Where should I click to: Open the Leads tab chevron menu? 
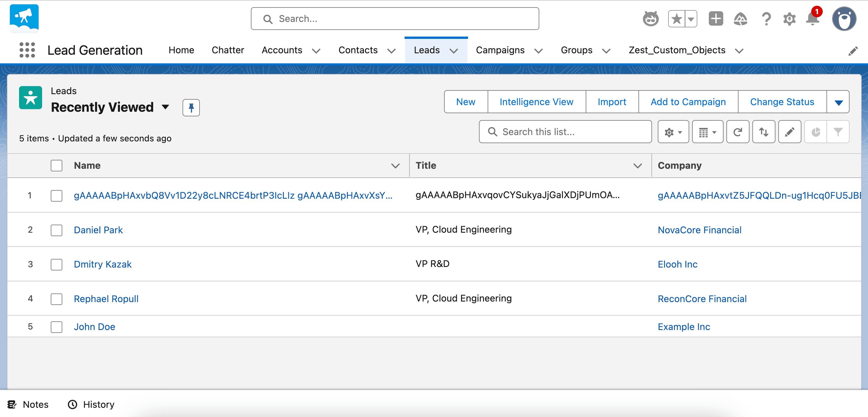(x=454, y=50)
